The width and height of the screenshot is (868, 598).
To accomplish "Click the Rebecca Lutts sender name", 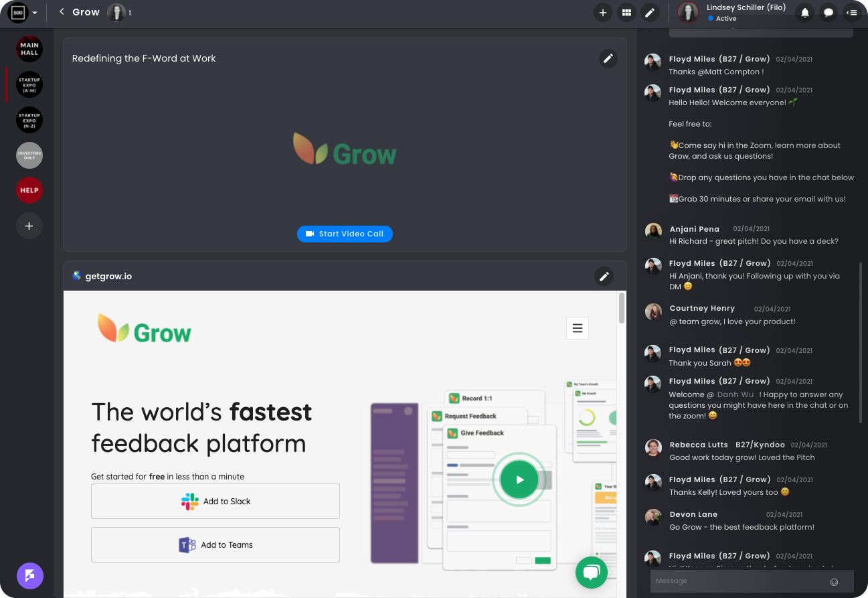I will 698,445.
